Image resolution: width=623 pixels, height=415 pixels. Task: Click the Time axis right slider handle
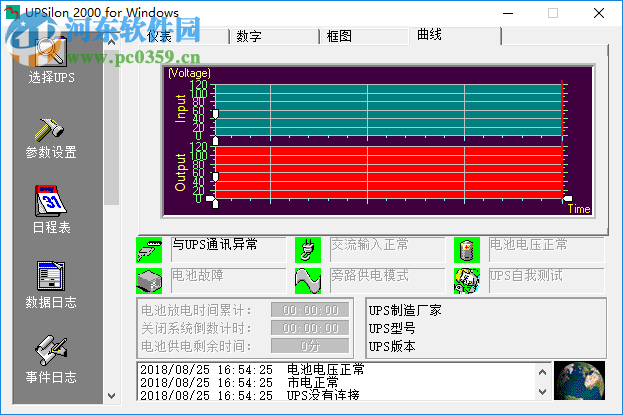pyautogui.click(x=568, y=198)
